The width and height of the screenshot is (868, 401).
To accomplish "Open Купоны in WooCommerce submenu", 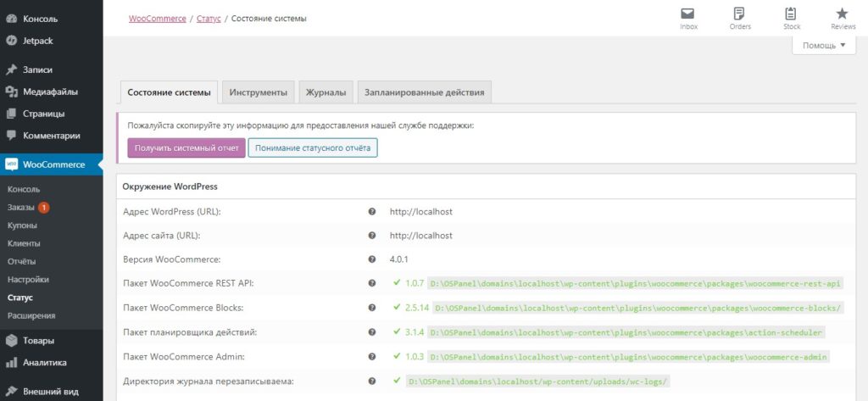I will pos(23,226).
